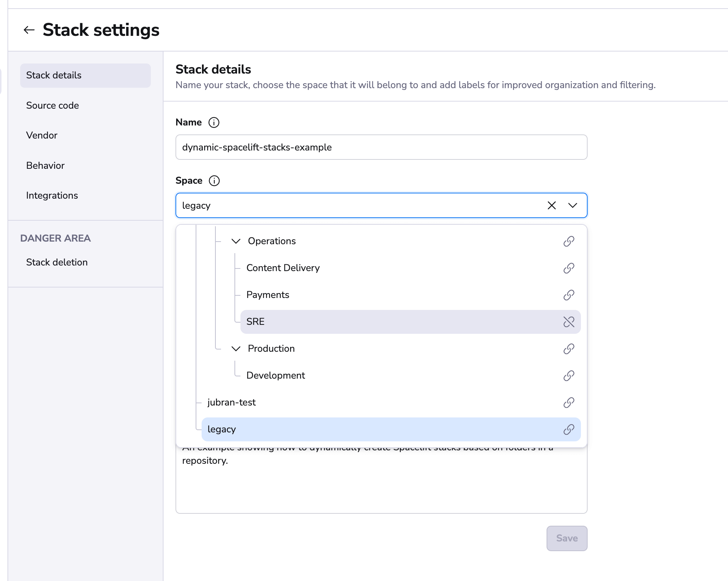This screenshot has width=728, height=581.
Task: Clear the Space selection with the X
Action: tap(551, 205)
